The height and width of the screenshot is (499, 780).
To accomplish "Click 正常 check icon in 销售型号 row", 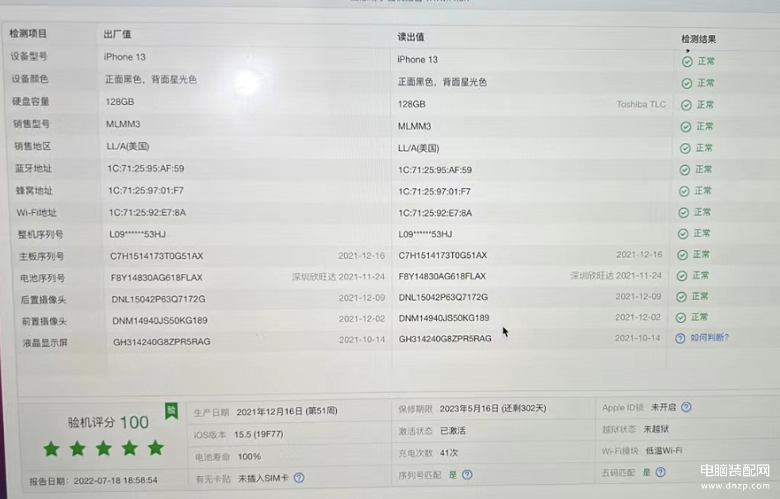I will pos(685,127).
